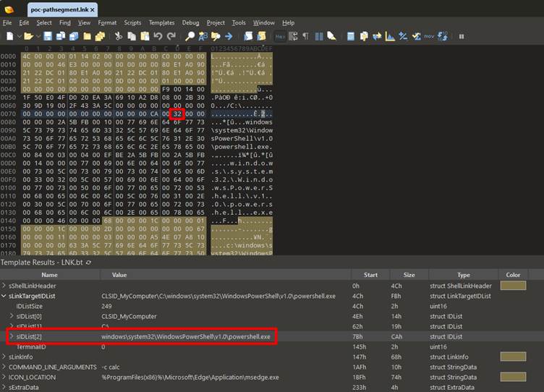Open Find with magnifying glass icon
Screen dimensions: 544x392
(x=190, y=36)
